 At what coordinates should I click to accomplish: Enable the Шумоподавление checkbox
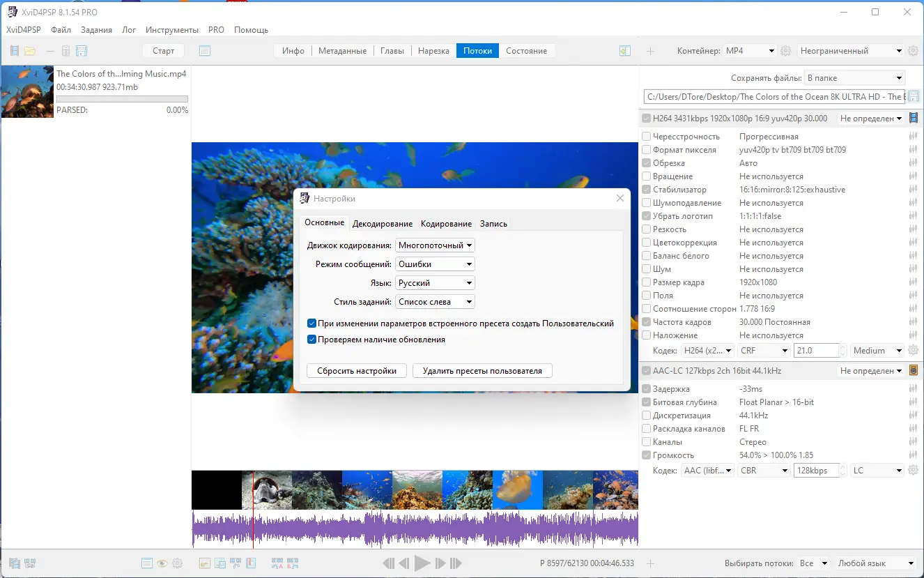[646, 202]
